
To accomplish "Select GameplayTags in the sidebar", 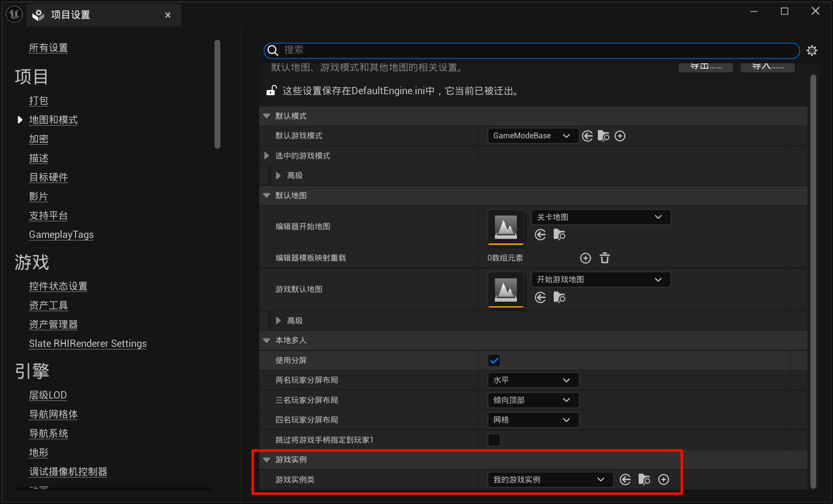I will coord(61,235).
